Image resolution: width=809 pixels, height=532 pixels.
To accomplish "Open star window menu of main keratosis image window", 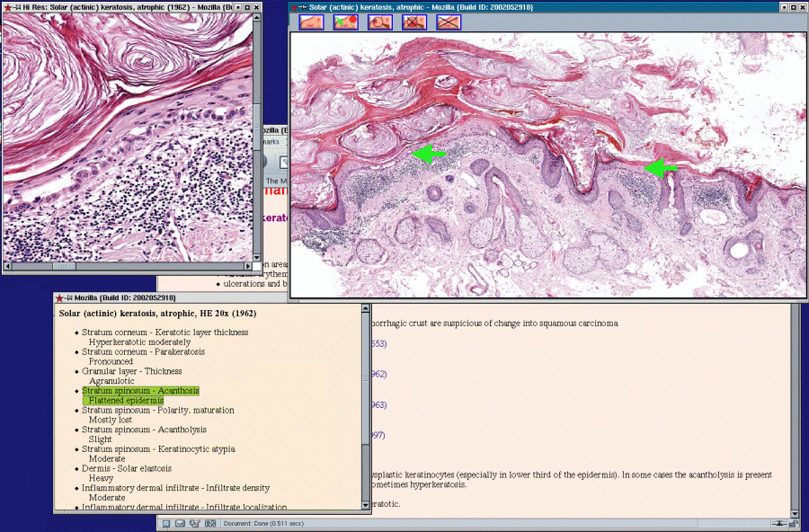I will 294,7.
